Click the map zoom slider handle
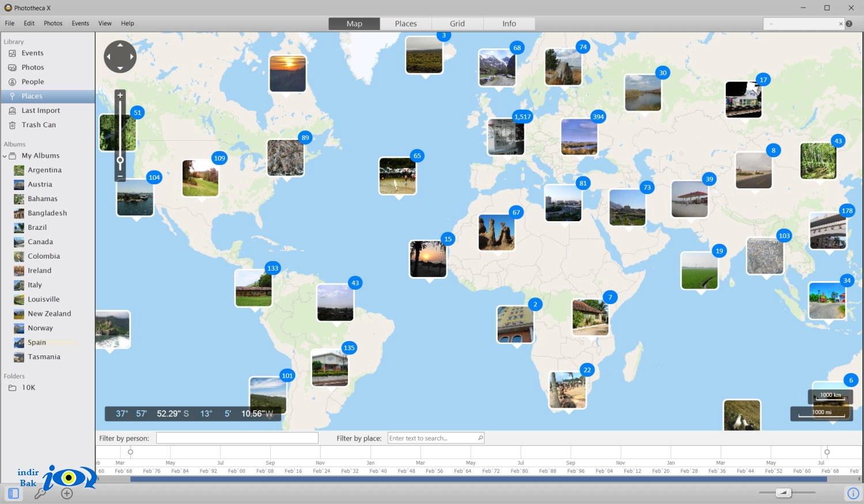This screenshot has height=504, width=864. pos(120,161)
